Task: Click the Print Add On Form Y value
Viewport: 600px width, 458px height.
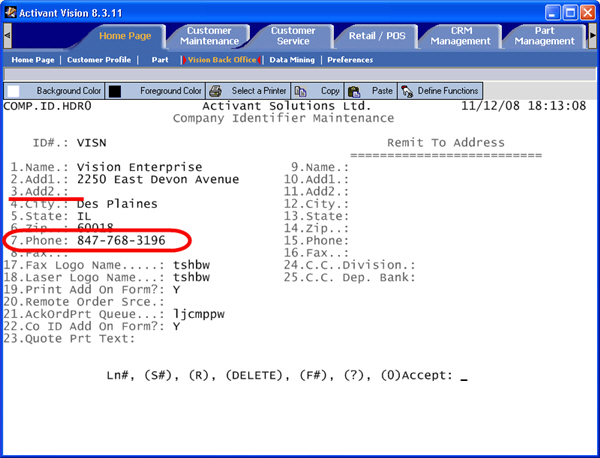Action: (176, 290)
